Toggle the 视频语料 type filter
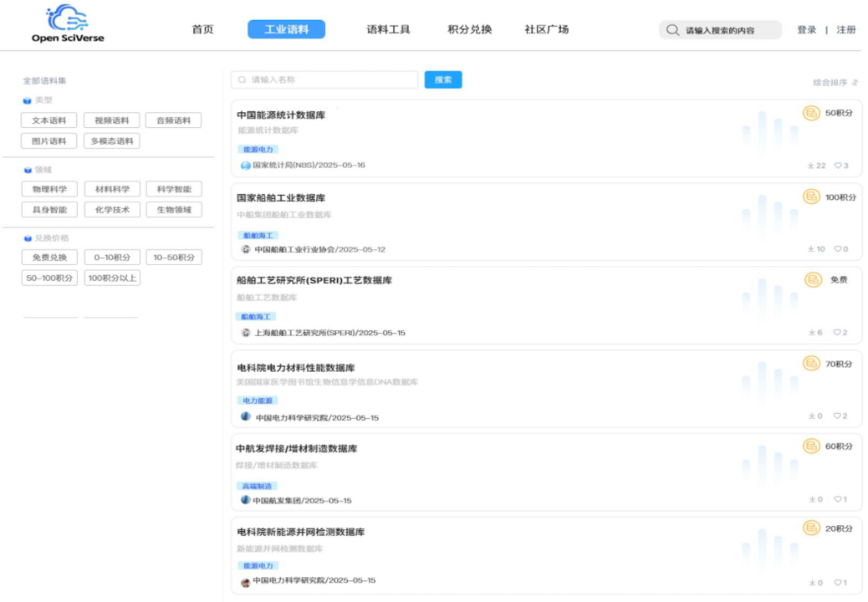 [112, 120]
